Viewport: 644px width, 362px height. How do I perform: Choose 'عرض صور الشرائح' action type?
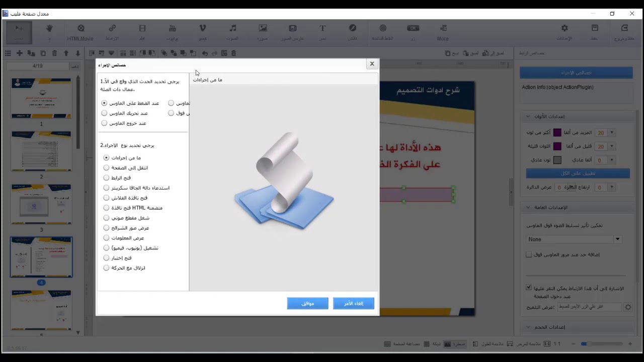tap(106, 228)
